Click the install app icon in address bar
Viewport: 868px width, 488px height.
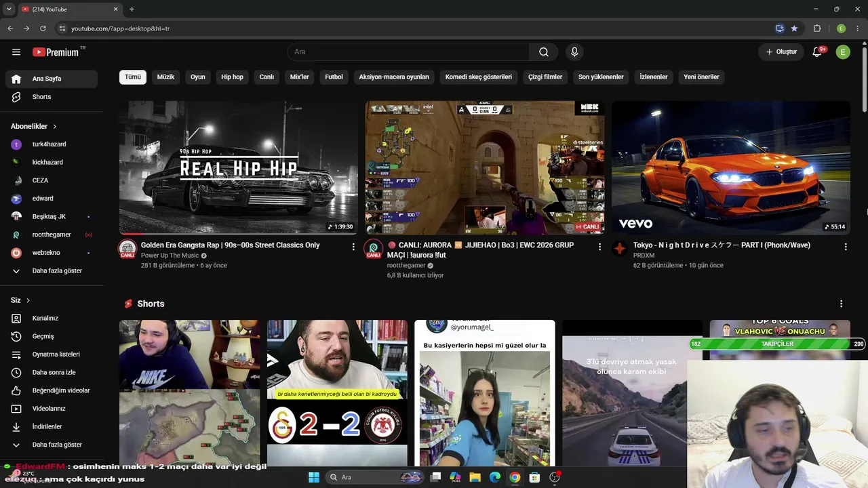(780, 28)
